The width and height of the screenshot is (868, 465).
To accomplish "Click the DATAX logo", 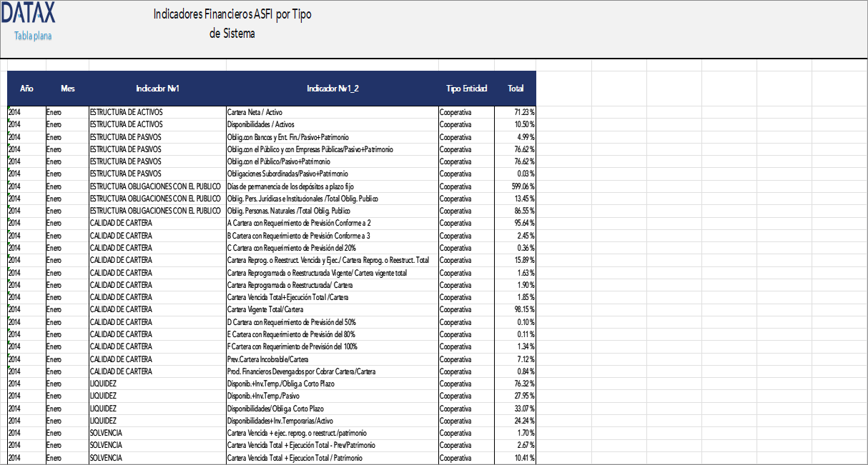I will click(30, 12).
